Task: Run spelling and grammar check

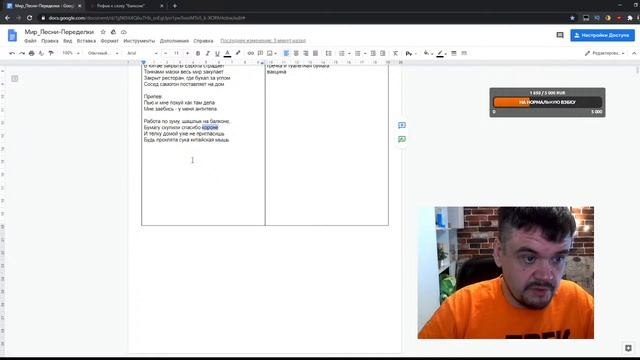Action: click(41, 53)
